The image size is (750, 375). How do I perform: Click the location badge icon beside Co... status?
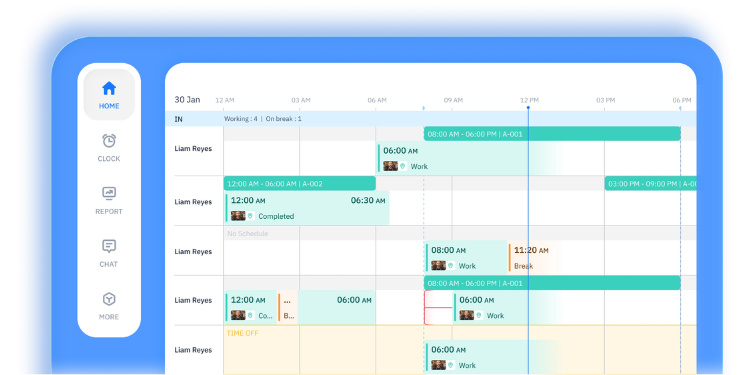coord(251,316)
